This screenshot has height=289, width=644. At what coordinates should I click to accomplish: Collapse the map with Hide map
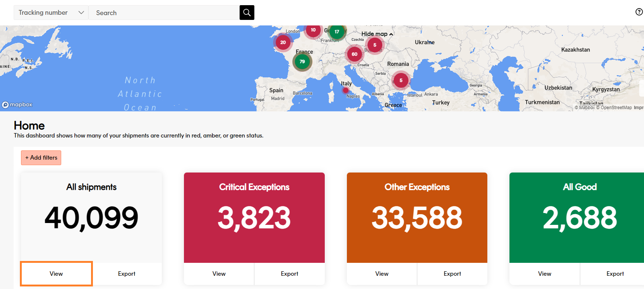pyautogui.click(x=377, y=34)
